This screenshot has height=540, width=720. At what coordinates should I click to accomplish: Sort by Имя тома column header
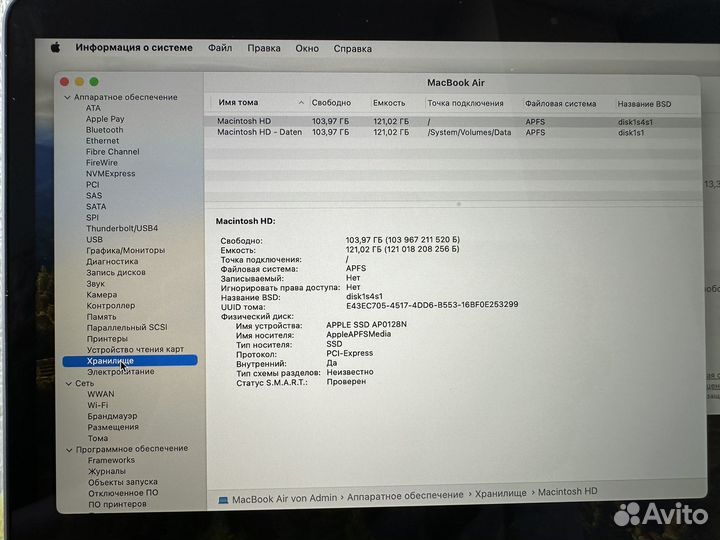pyautogui.click(x=238, y=102)
